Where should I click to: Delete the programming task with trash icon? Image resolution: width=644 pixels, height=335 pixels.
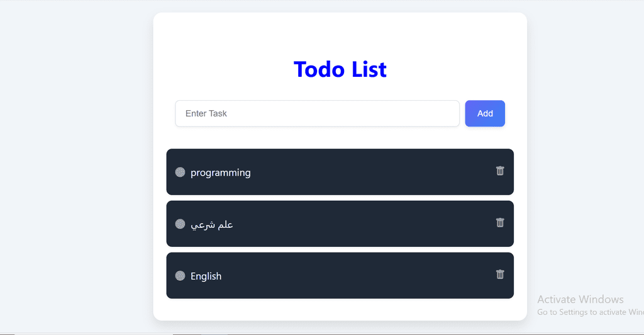(499, 171)
